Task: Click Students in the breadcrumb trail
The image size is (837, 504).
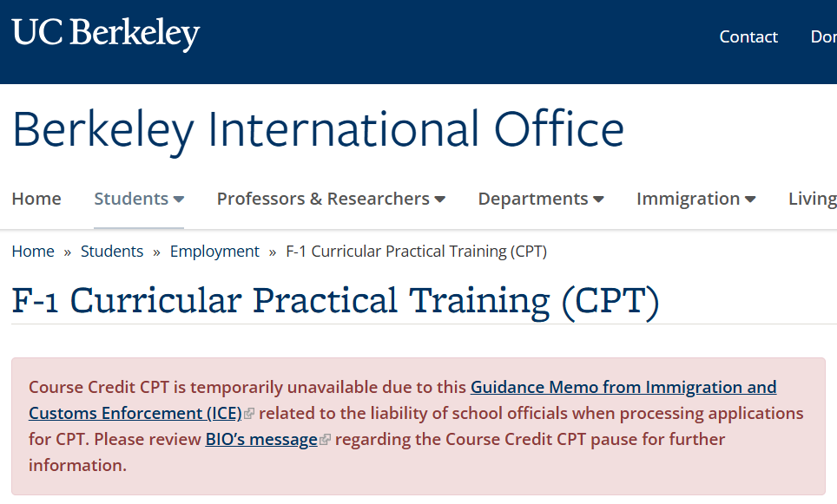Action: point(112,252)
